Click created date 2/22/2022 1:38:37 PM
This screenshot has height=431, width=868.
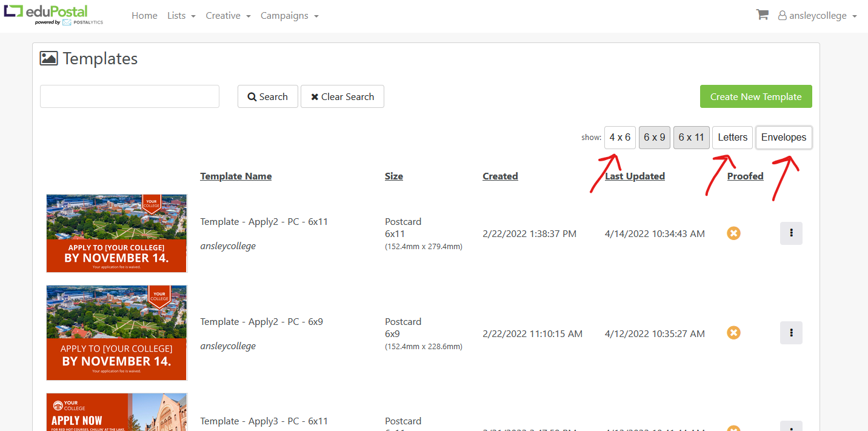coord(529,234)
